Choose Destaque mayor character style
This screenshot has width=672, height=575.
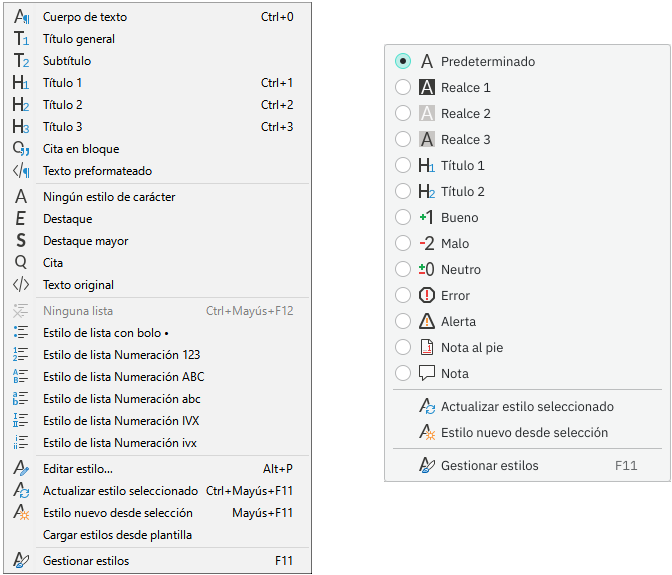pos(158,241)
